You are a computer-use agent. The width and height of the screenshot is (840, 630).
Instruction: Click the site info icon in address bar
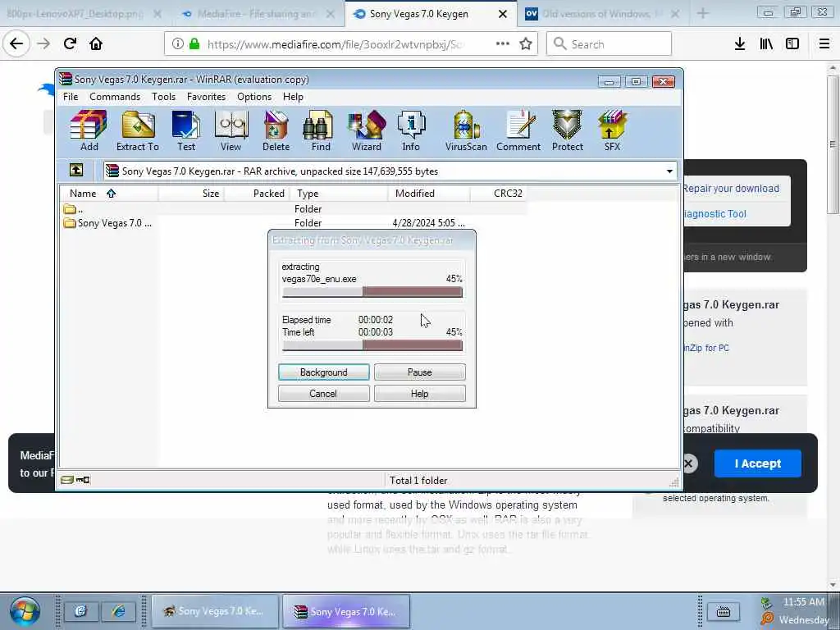(x=178, y=44)
